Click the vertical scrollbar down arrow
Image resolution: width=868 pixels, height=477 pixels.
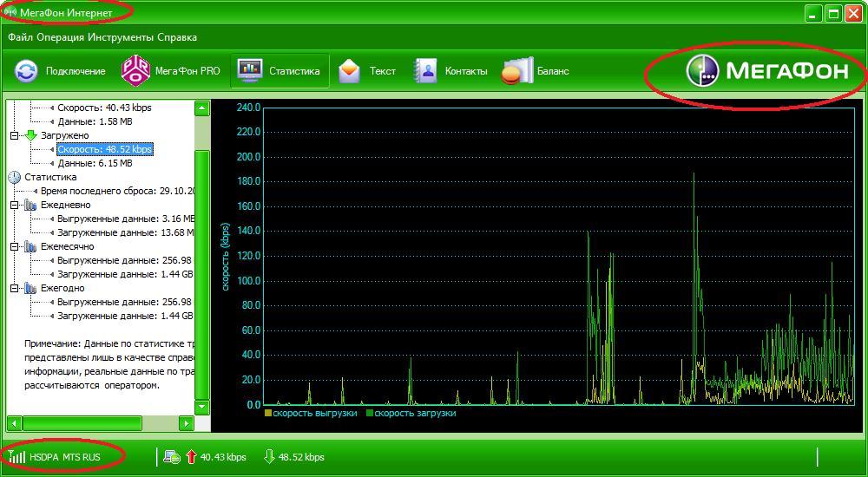pyautogui.click(x=202, y=406)
